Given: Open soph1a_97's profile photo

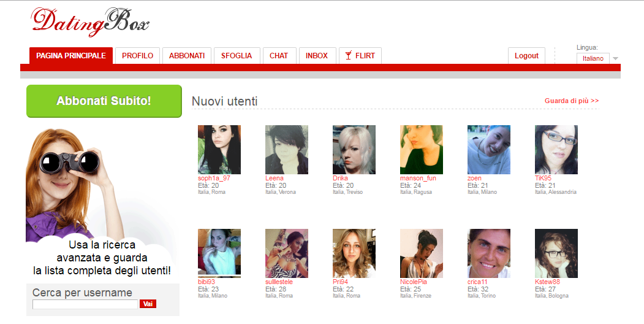Looking at the screenshot, I should [219, 150].
